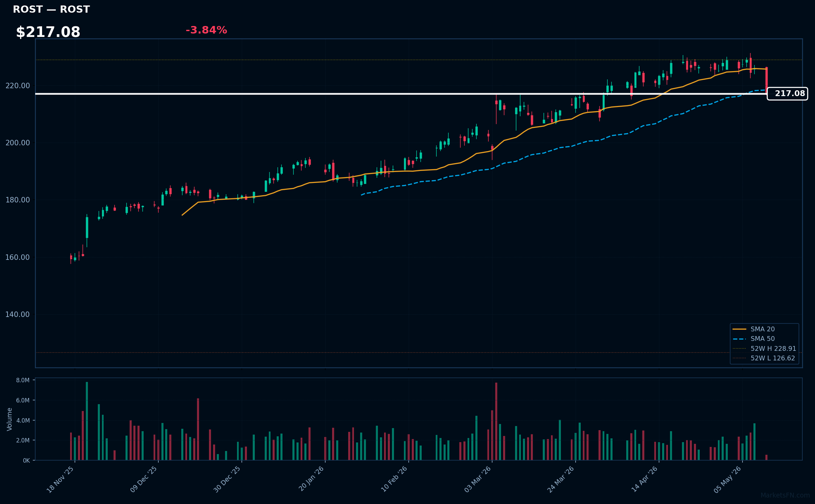The height and width of the screenshot is (504, 815).
Task: Click the 217.08 price label on right axis
Action: click(x=788, y=94)
